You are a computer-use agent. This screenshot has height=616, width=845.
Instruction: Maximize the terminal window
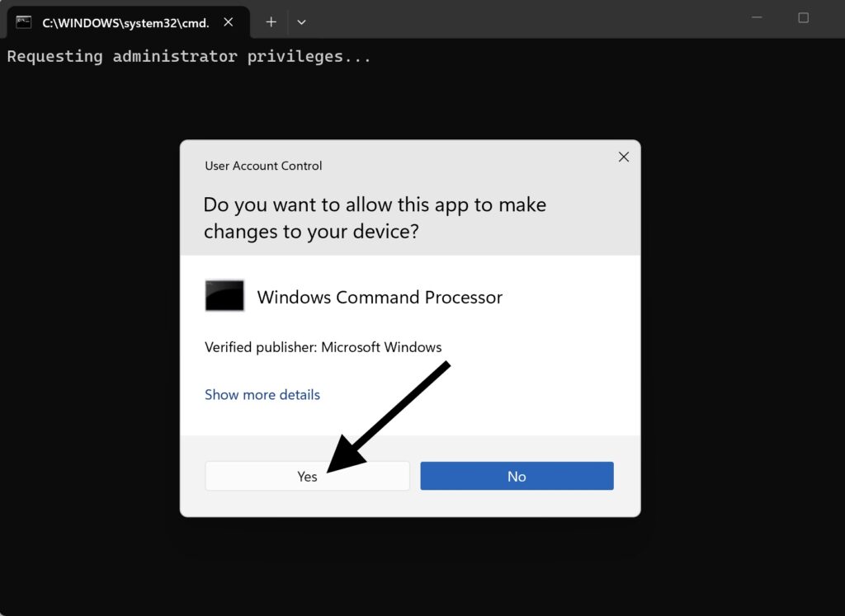pyautogui.click(x=803, y=18)
